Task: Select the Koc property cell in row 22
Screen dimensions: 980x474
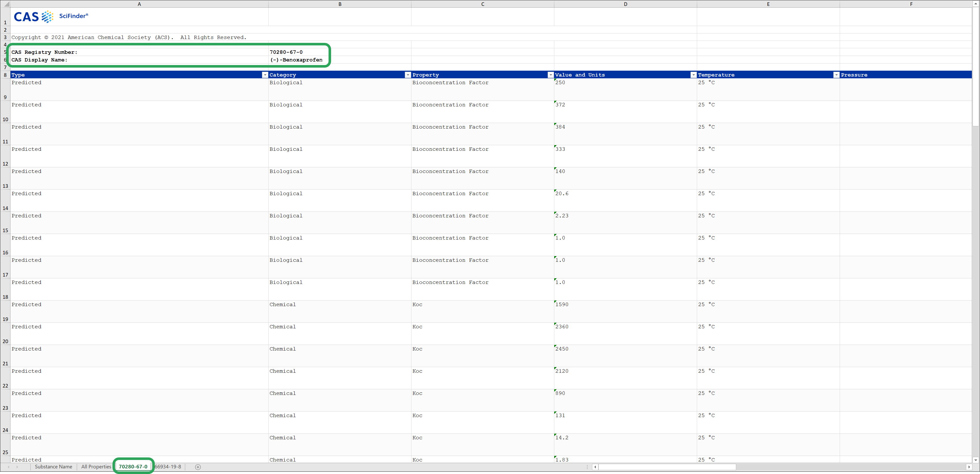Action: pyautogui.click(x=482, y=378)
